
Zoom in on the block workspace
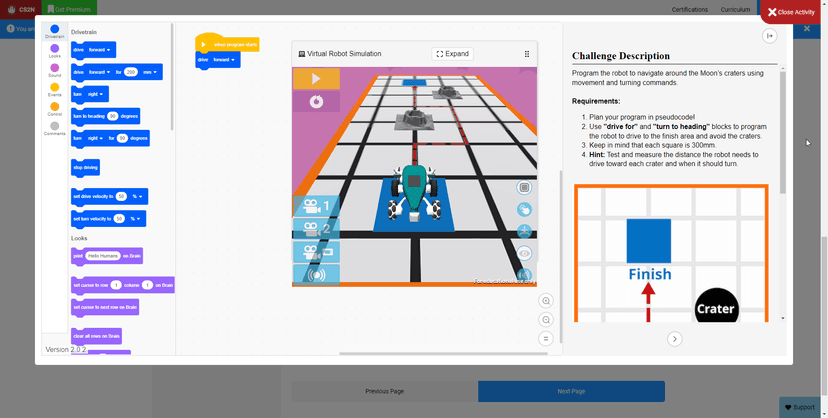click(546, 301)
